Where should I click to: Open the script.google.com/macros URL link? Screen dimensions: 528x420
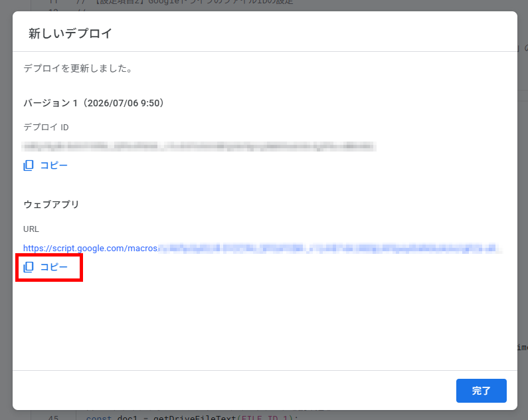coord(90,249)
